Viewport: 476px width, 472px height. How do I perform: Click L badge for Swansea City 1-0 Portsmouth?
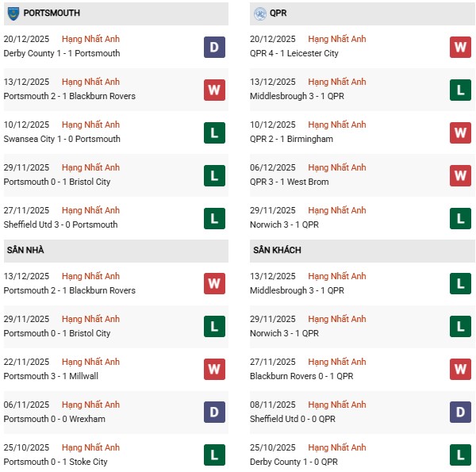click(214, 132)
